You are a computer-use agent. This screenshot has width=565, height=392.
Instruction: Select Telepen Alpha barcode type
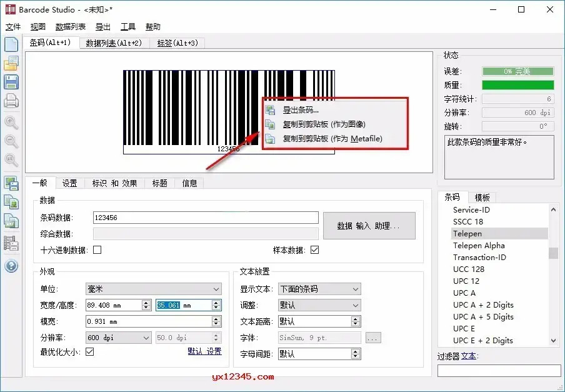479,245
